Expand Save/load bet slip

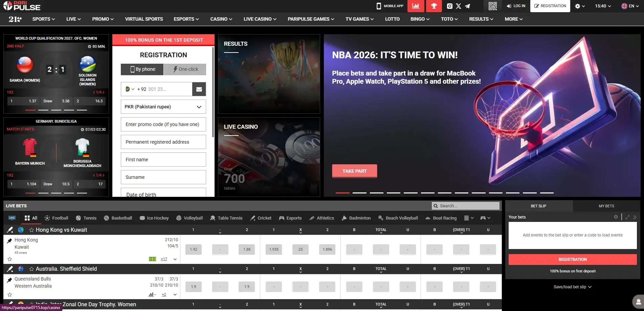pos(572,287)
